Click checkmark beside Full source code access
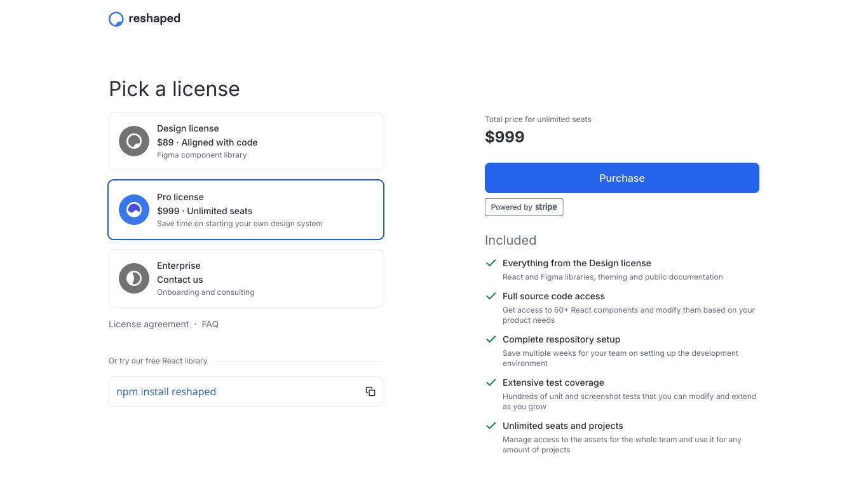The width and height of the screenshot is (868, 488). pyautogui.click(x=491, y=296)
